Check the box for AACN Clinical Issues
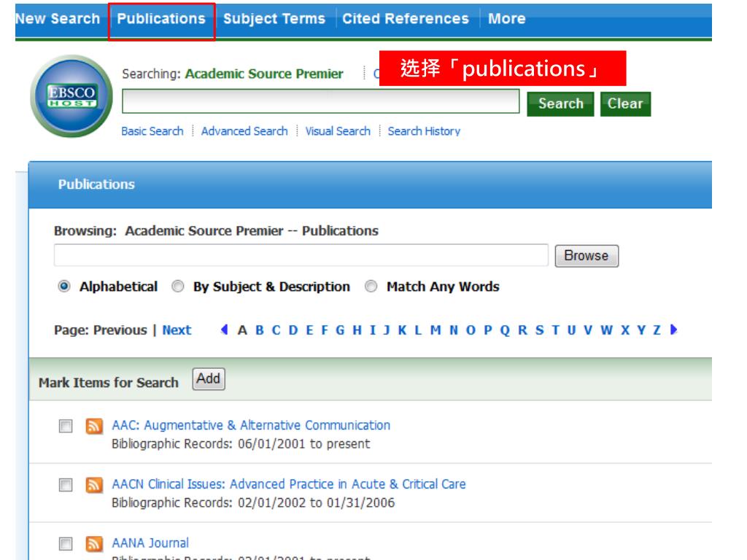This screenshot has height=560, width=747. [x=66, y=485]
